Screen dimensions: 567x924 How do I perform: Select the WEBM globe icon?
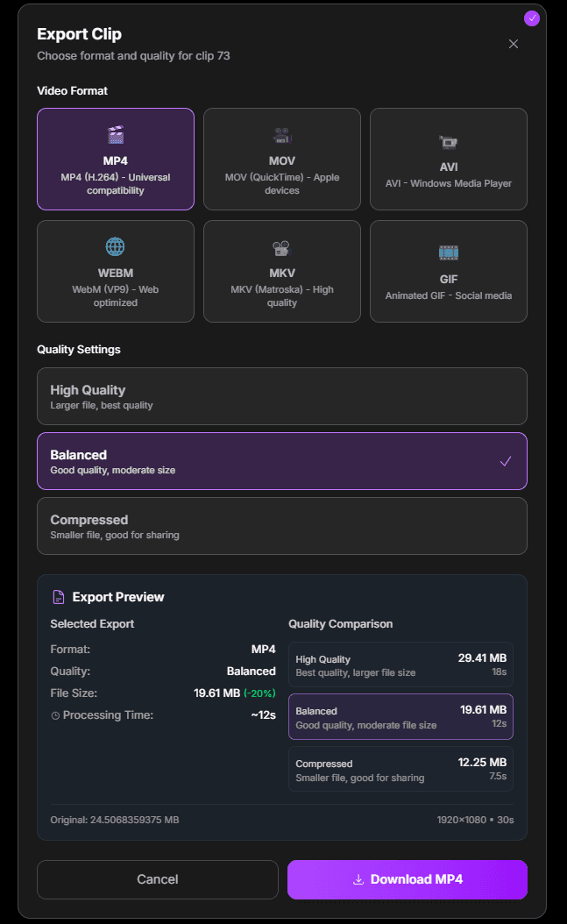[x=115, y=246]
